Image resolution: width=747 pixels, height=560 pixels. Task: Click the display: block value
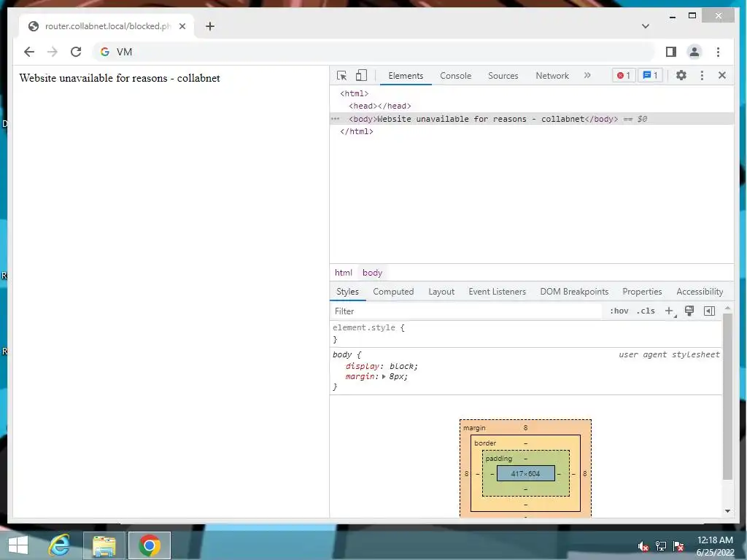[403, 366]
